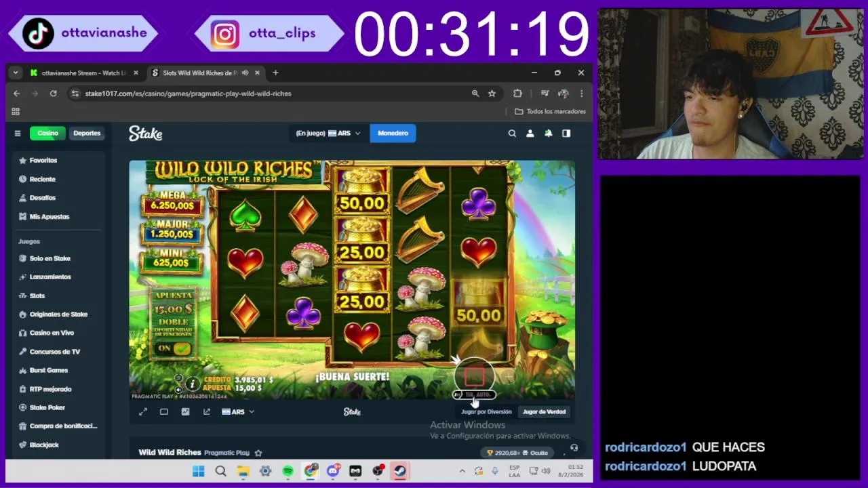Viewport: 868px width, 488px height.
Task: Open the Monedero wallet
Action: pos(393,134)
